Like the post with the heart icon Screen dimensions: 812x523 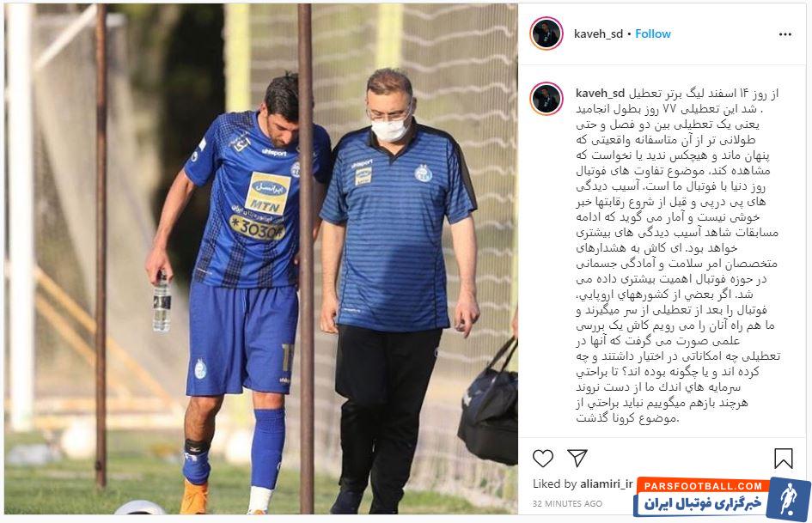[x=543, y=459]
